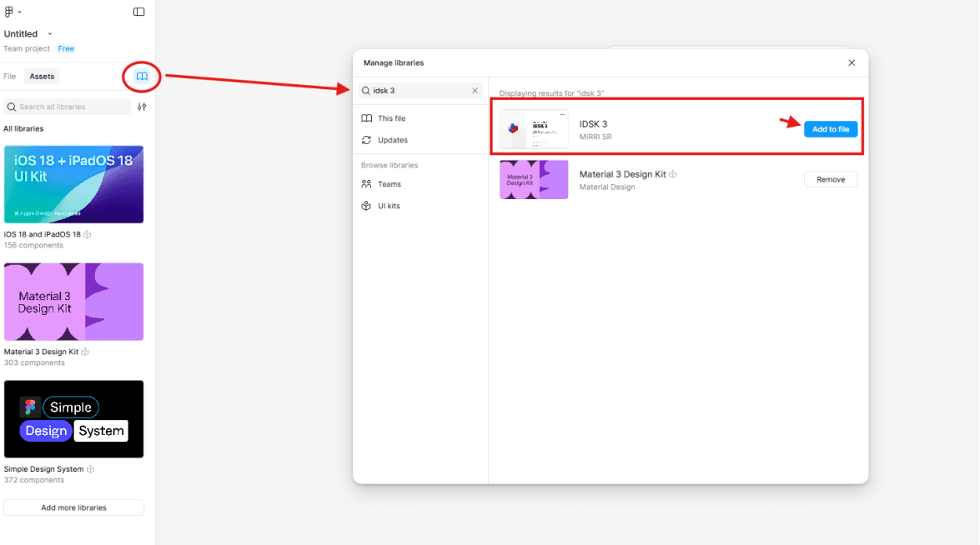980x545 pixels.
Task: Click the '303 components' count text
Action: 34,362
